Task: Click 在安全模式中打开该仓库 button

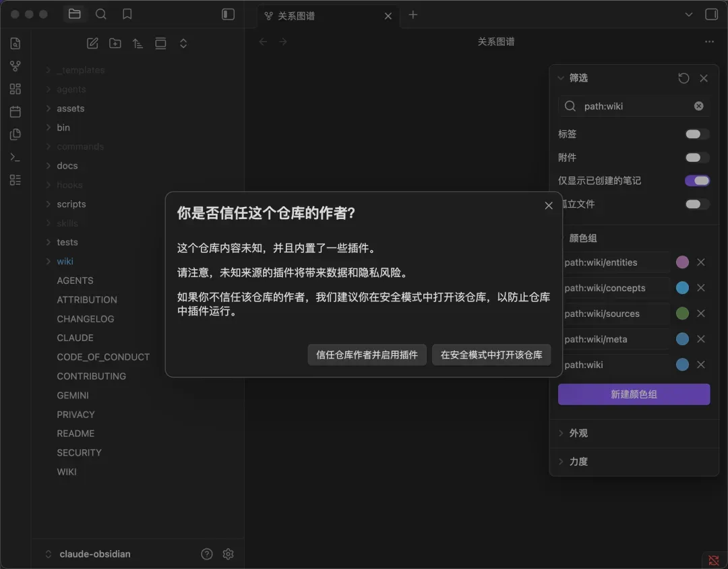Action: (x=491, y=355)
